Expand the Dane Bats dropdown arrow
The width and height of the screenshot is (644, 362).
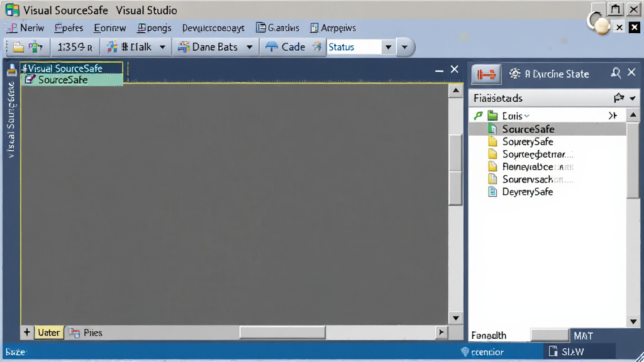point(249,47)
